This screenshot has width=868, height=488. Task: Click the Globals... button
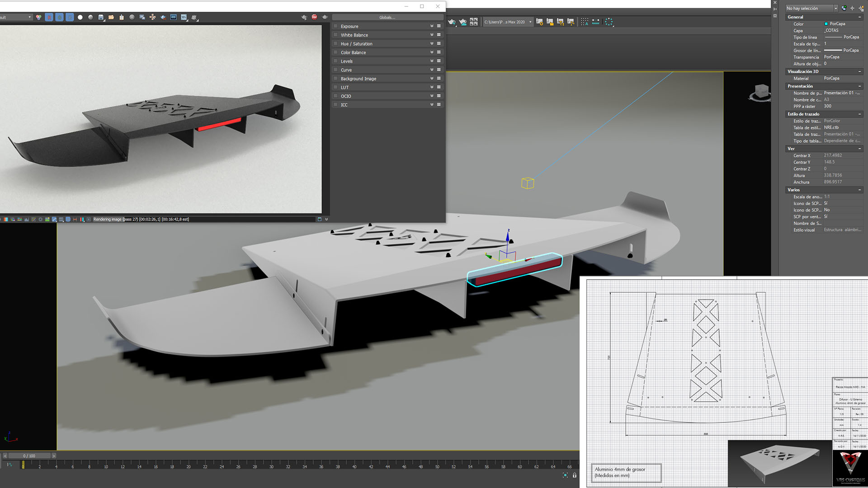tap(387, 17)
